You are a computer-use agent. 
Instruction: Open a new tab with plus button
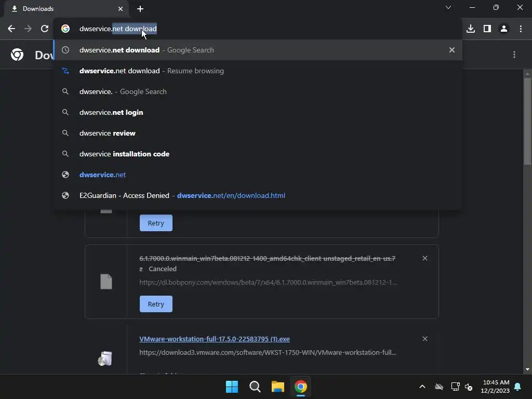pyautogui.click(x=140, y=9)
